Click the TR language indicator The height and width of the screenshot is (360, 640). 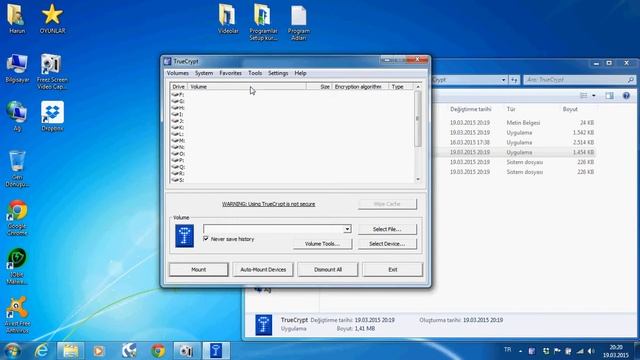point(507,350)
